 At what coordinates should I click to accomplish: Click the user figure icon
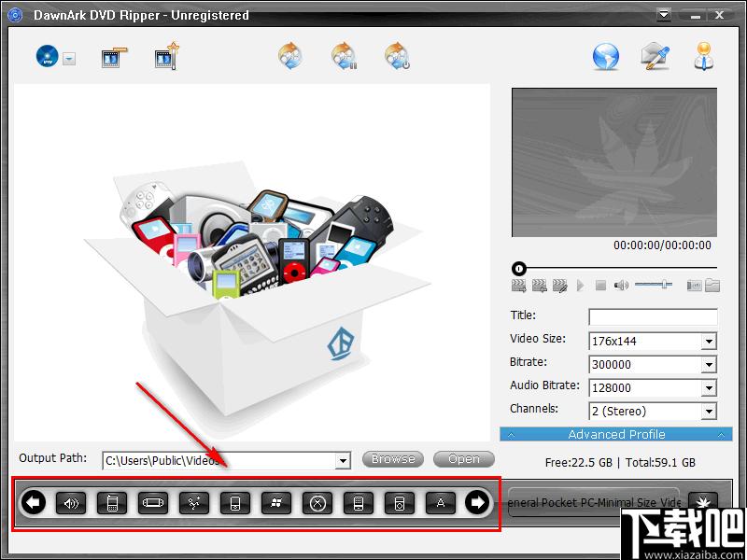[x=704, y=57]
